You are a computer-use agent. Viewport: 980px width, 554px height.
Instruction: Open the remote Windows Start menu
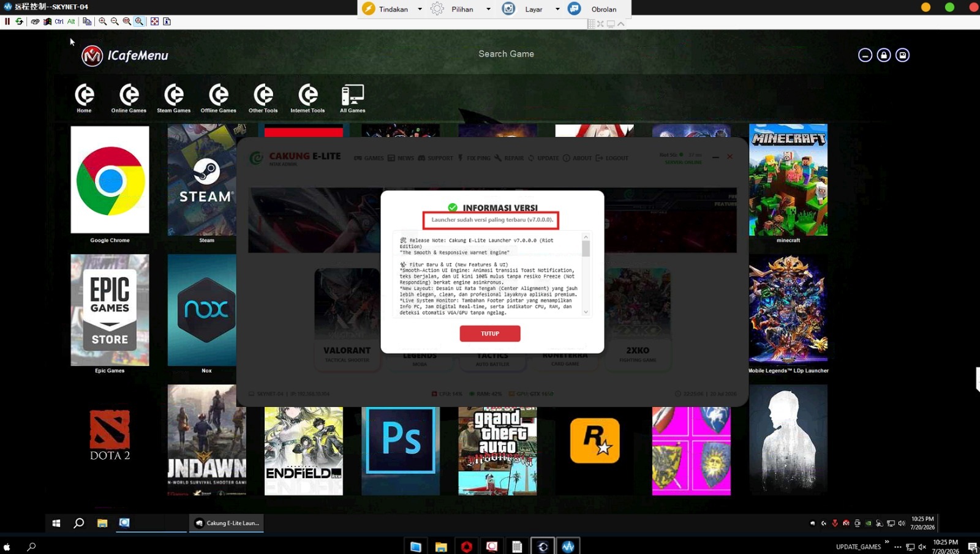[56, 523]
